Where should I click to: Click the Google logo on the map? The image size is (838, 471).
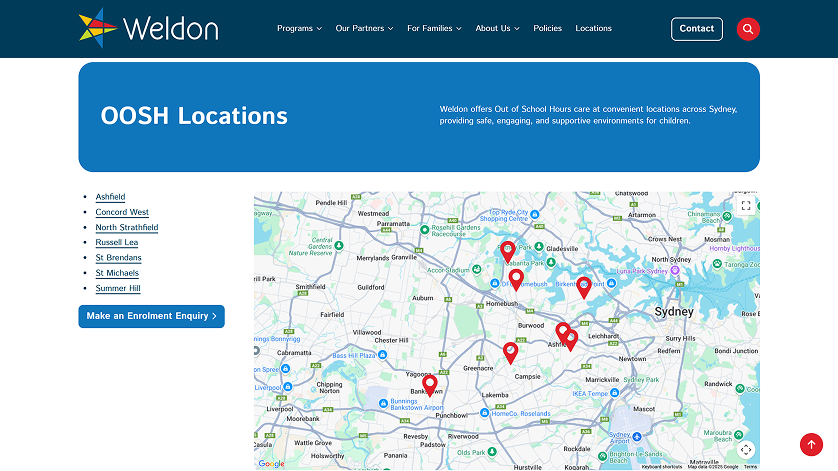[x=271, y=464]
